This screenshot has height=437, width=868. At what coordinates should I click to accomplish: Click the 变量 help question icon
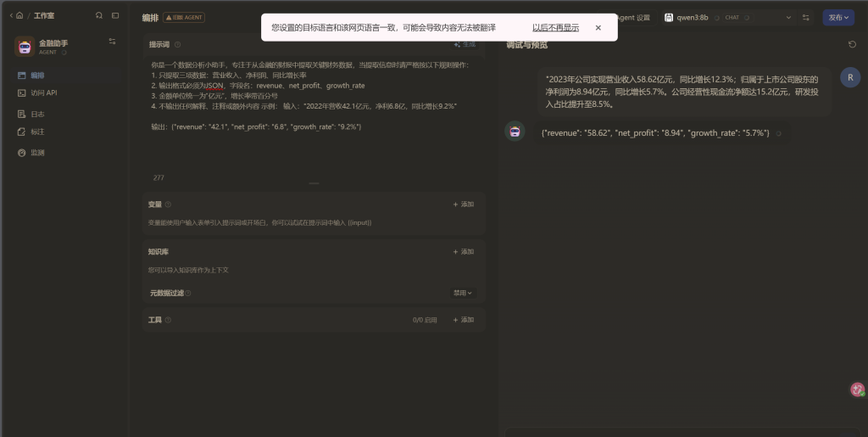[169, 204]
